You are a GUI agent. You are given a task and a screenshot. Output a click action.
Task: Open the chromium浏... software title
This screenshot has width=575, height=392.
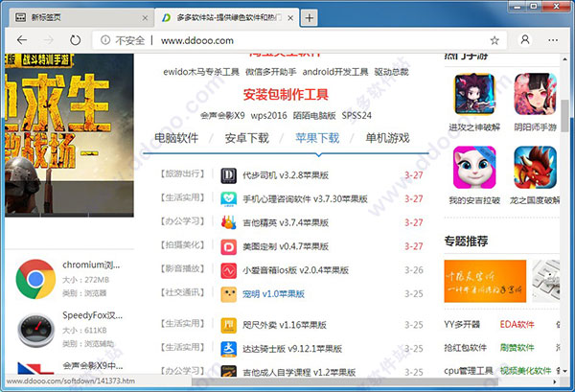pos(91,265)
